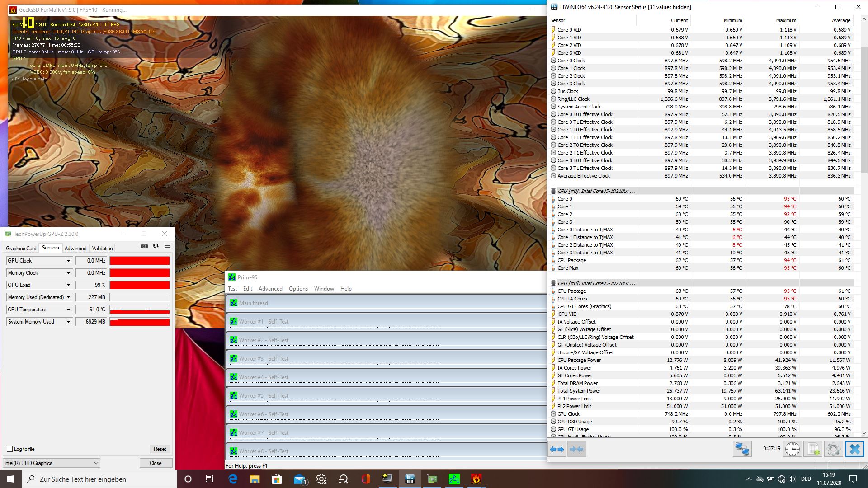This screenshot has height=488, width=868.
Task: Open HWiNFO sensor settings gear icon
Action: click(833, 449)
